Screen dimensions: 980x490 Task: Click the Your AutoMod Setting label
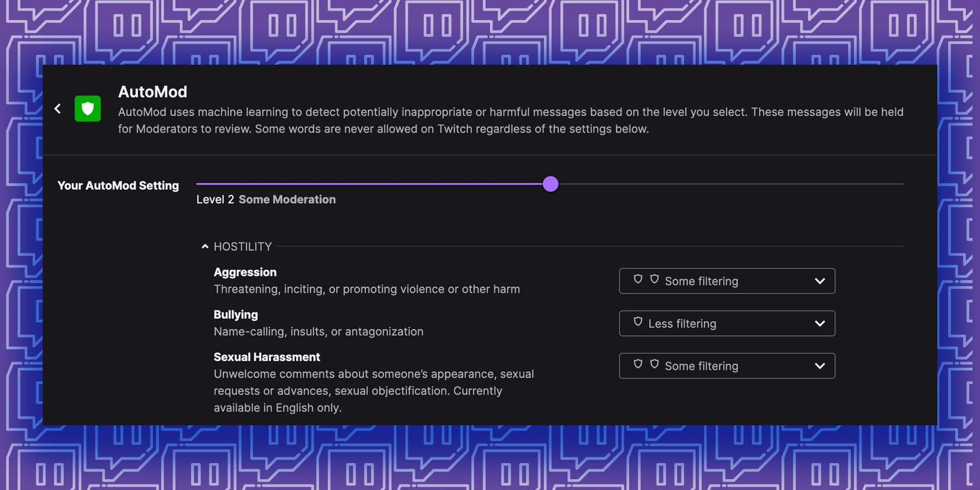tap(118, 186)
